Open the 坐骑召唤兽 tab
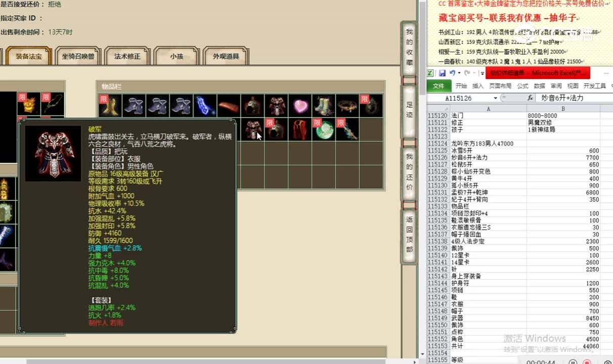Viewport: 613px width, 364px height. coord(78,56)
